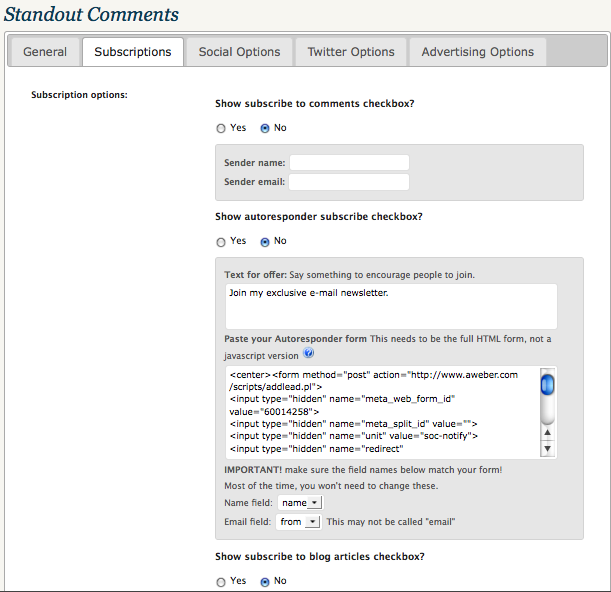
Task: Choose No for subscribe to comments checkbox
Action: (265, 128)
